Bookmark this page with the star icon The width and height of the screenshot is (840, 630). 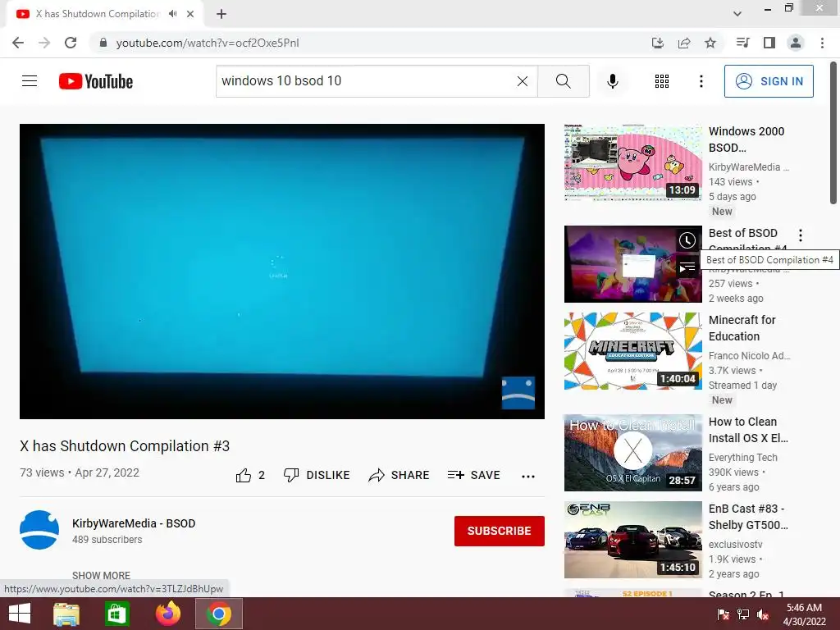coord(710,43)
